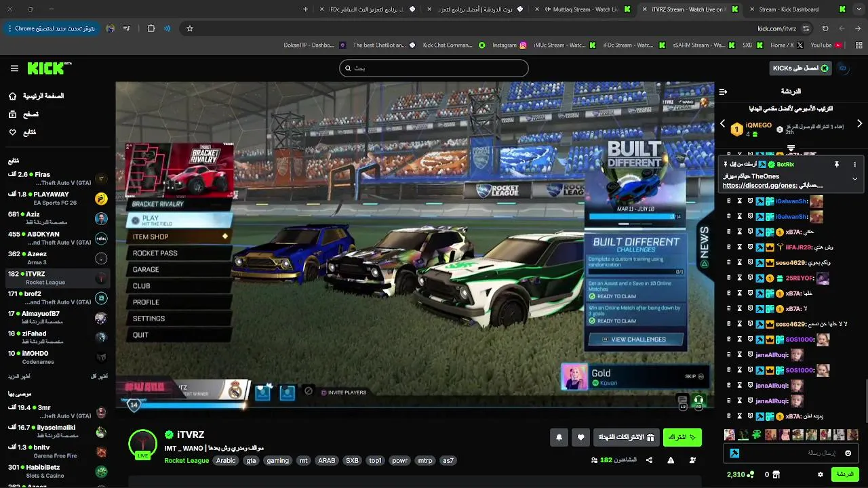Click the Rocket League category link
This screenshot has height=488, width=868.
[x=186, y=460]
